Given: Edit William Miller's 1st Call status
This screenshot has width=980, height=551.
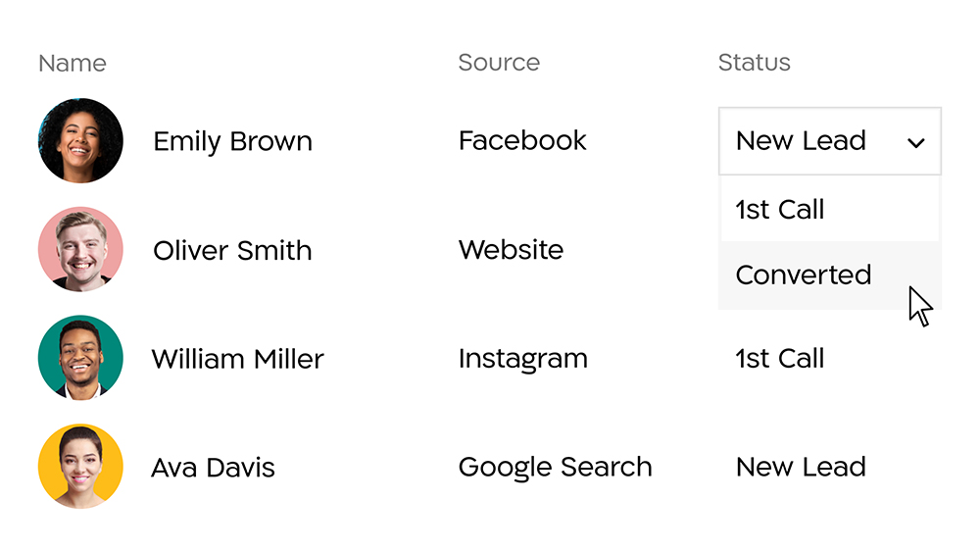Looking at the screenshot, I should [x=780, y=359].
